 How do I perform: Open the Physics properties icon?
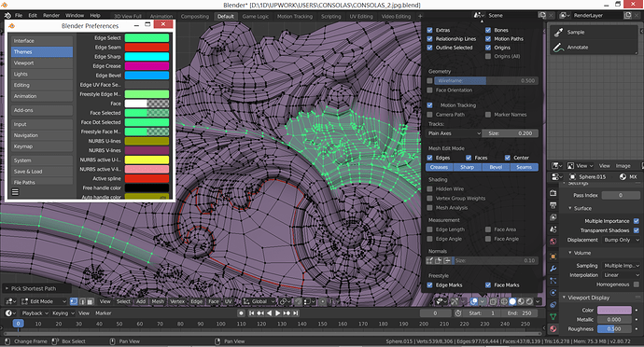coord(553,293)
